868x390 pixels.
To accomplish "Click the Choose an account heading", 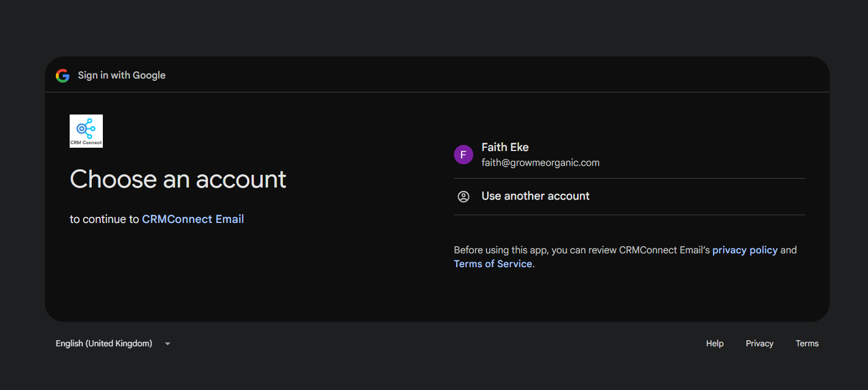I will pyautogui.click(x=178, y=179).
